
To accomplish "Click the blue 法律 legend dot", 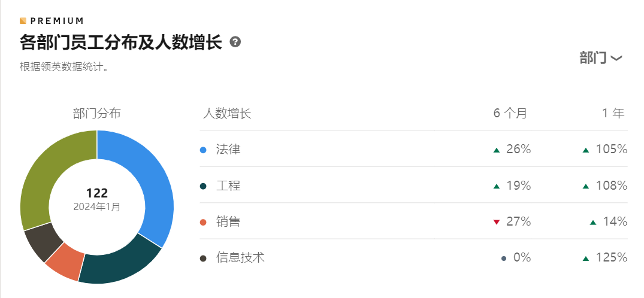I will point(203,150).
